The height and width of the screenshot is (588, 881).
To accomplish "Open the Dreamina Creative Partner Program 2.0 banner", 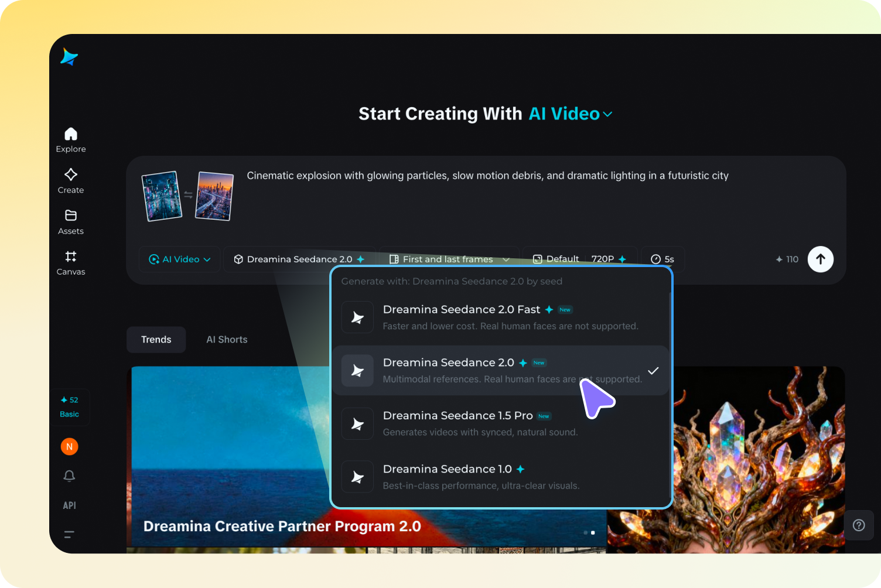I will click(x=282, y=526).
